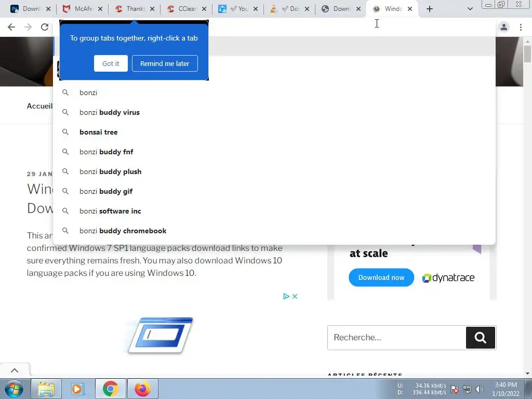Click Got it in tab group tip

111,63
